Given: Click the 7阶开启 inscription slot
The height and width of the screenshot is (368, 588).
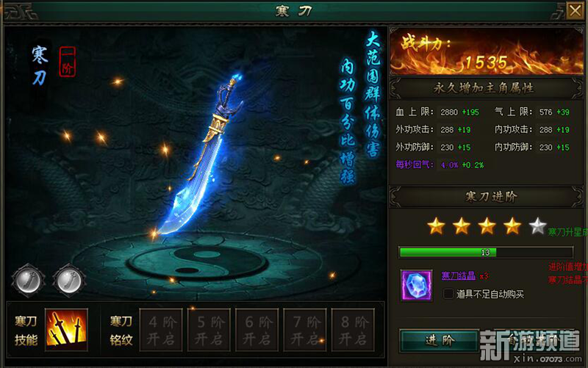Looking at the screenshot, I should (x=305, y=330).
